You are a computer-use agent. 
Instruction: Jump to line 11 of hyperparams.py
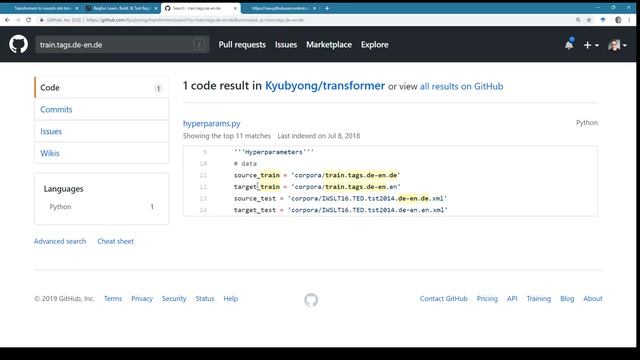(203, 175)
